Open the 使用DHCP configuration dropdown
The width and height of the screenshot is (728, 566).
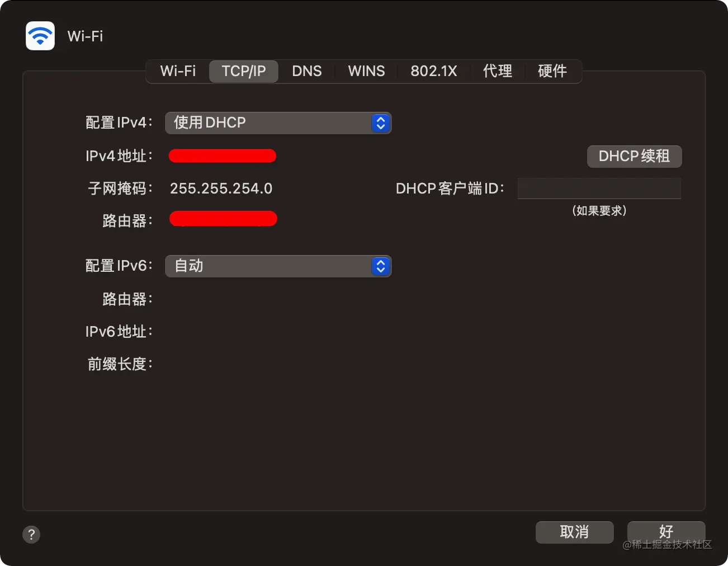point(278,123)
